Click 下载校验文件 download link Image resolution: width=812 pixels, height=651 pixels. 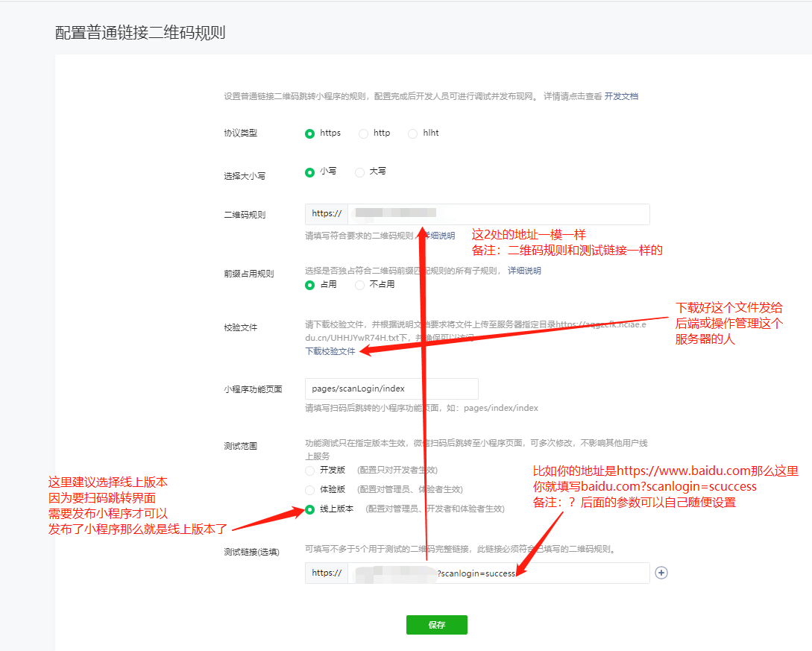click(x=330, y=351)
